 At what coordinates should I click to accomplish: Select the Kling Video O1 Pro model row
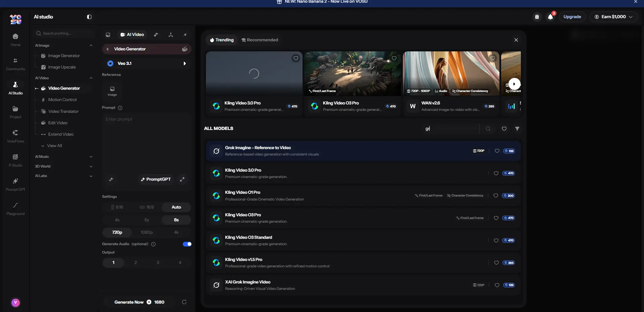click(x=364, y=196)
